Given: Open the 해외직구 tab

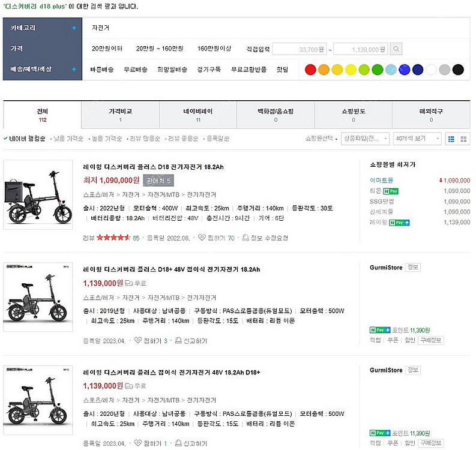Looking at the screenshot, I should coord(431,115).
